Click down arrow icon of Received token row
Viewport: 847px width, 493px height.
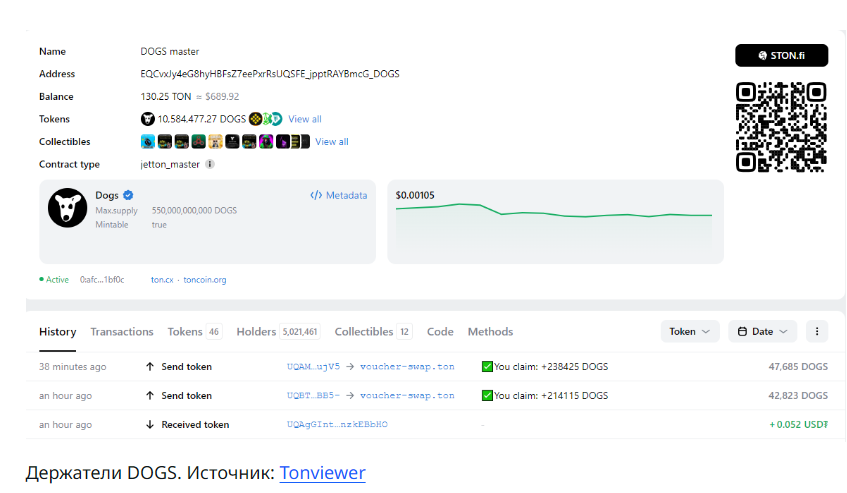[x=150, y=424]
